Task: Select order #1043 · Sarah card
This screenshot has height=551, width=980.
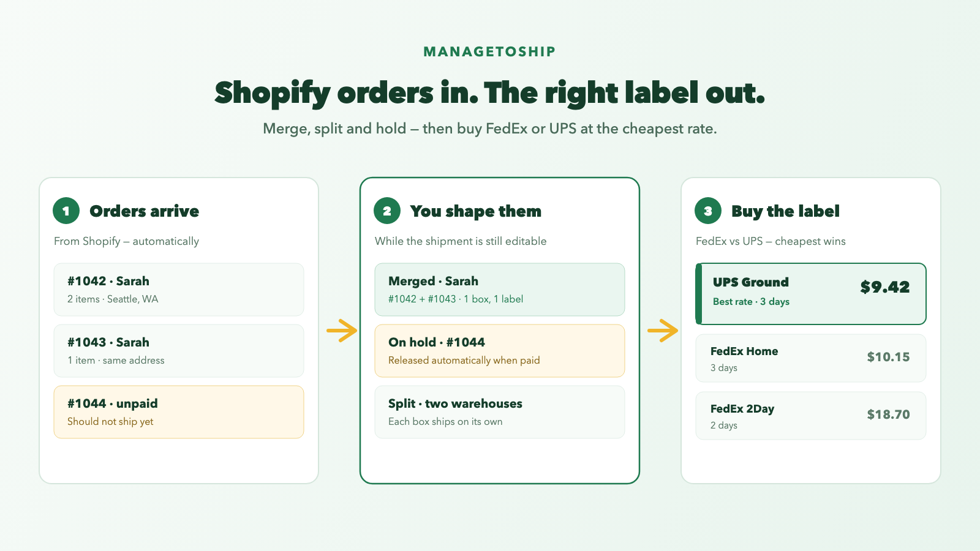Action: [x=179, y=351]
